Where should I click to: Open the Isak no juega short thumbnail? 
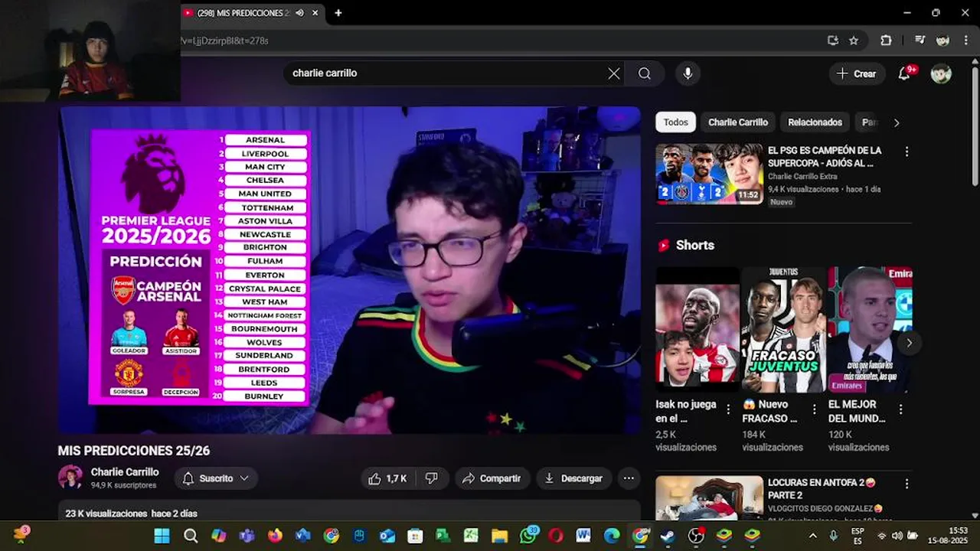tap(697, 329)
